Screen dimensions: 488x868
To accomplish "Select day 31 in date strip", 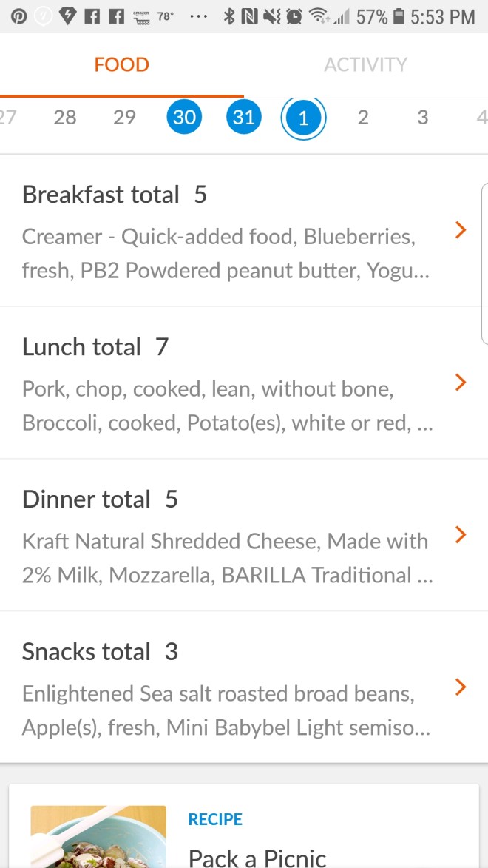I will (244, 117).
